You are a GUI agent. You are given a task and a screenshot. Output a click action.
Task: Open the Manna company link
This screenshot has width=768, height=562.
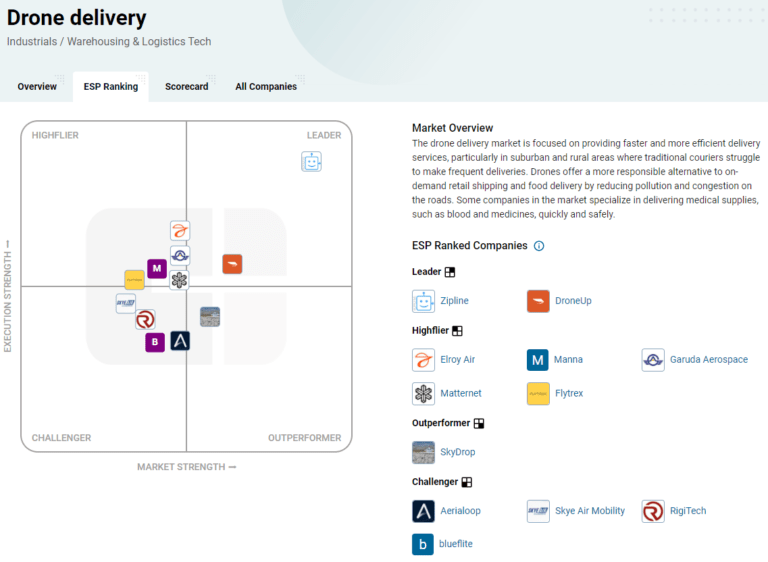tap(568, 360)
